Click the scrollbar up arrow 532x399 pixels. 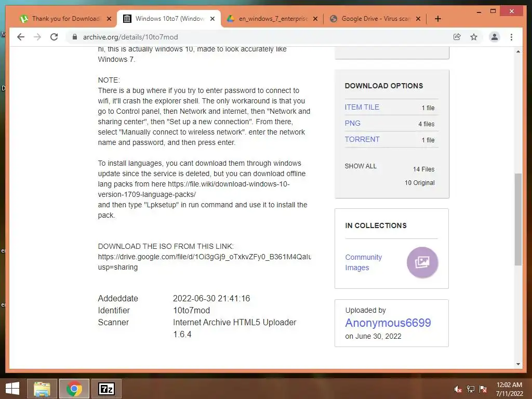pyautogui.click(x=518, y=51)
